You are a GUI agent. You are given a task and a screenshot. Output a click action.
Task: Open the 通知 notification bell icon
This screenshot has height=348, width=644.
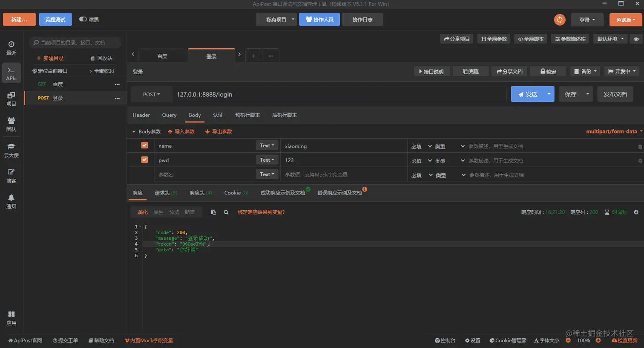tap(11, 201)
